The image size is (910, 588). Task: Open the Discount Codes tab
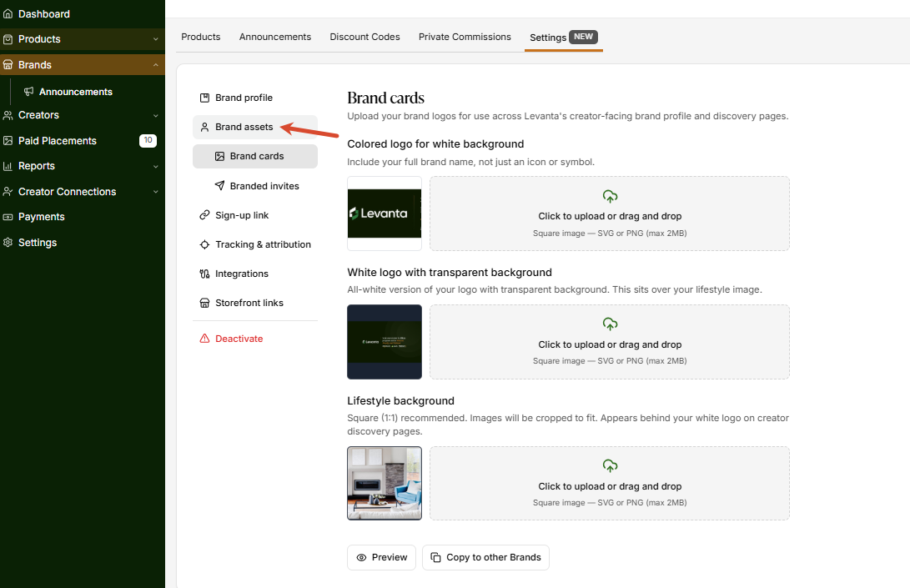[365, 37]
